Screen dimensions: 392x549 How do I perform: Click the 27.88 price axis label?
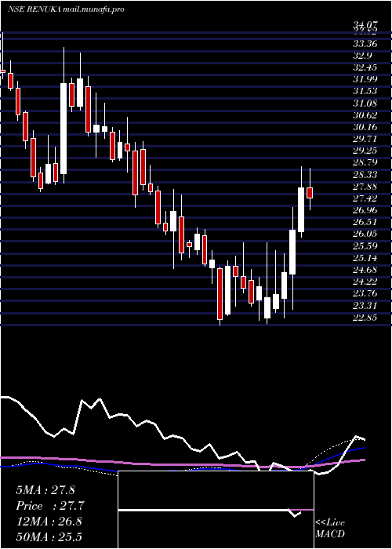point(365,187)
